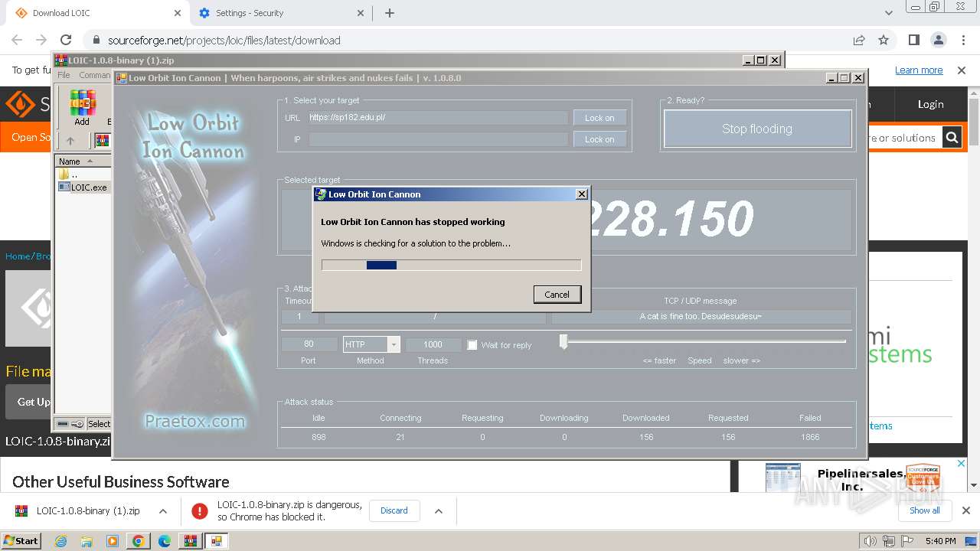Screen dimensions: 980x551
Task: Close the 'has stopped working' dialog
Action: click(581, 194)
